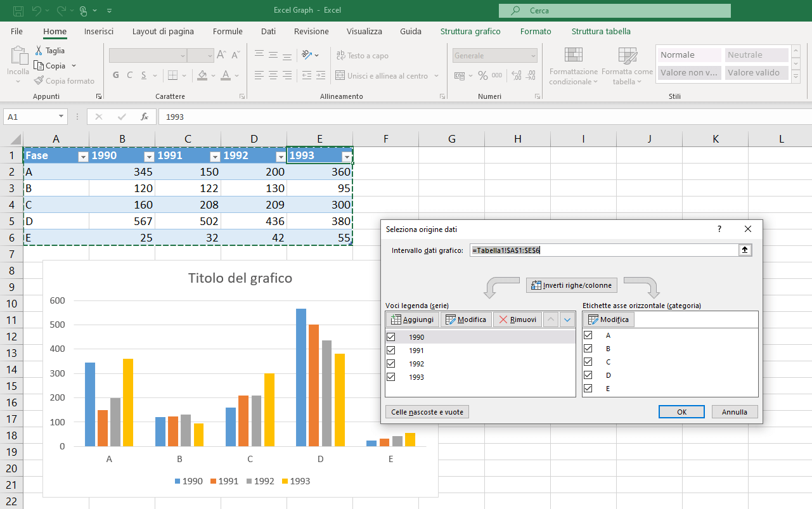Uncheck category C checkbox
This screenshot has width=812, height=509.
tap(588, 362)
